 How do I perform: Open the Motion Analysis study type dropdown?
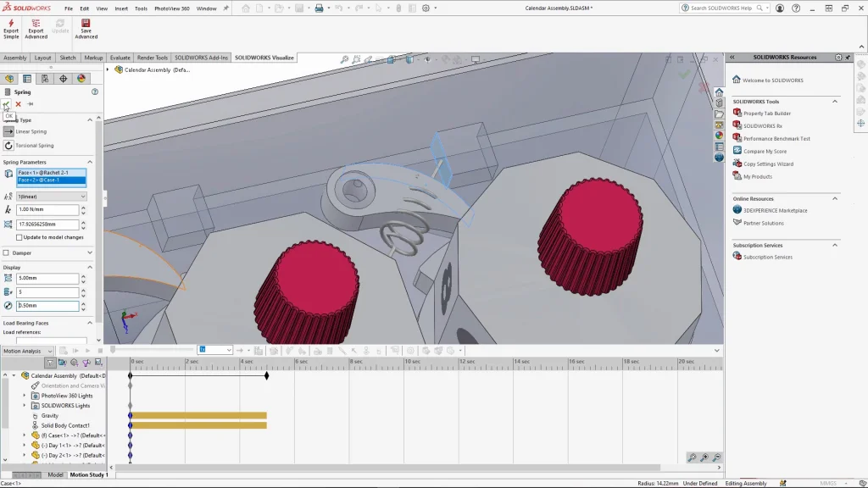tap(28, 351)
